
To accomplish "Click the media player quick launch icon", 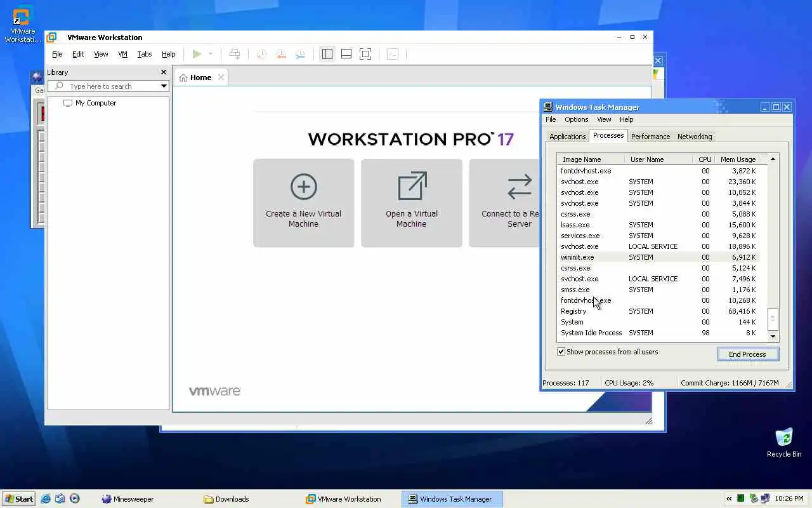I will click(x=75, y=499).
